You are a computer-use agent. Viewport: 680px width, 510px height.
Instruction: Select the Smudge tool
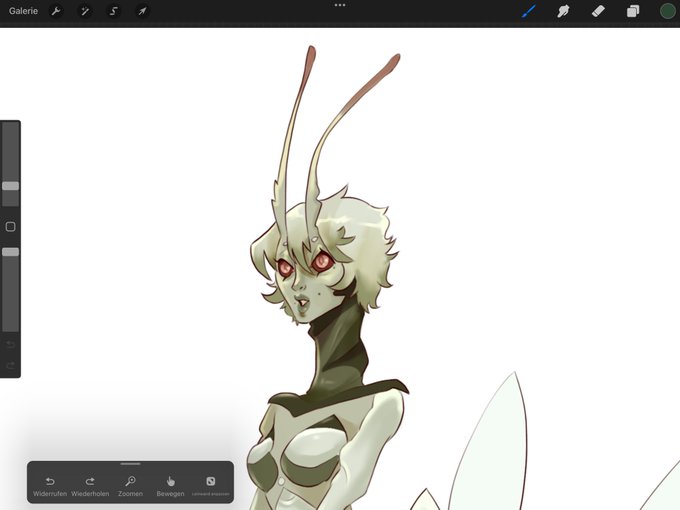click(x=563, y=11)
